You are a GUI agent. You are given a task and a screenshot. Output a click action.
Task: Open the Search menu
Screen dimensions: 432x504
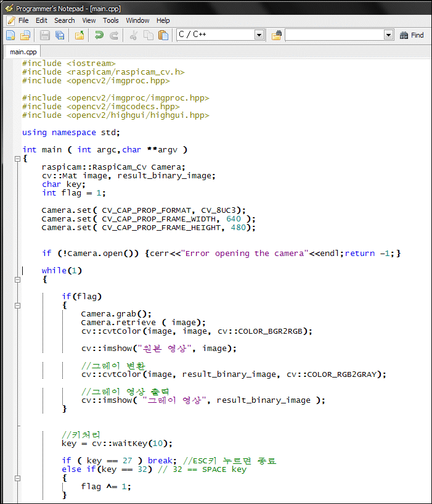(65, 20)
